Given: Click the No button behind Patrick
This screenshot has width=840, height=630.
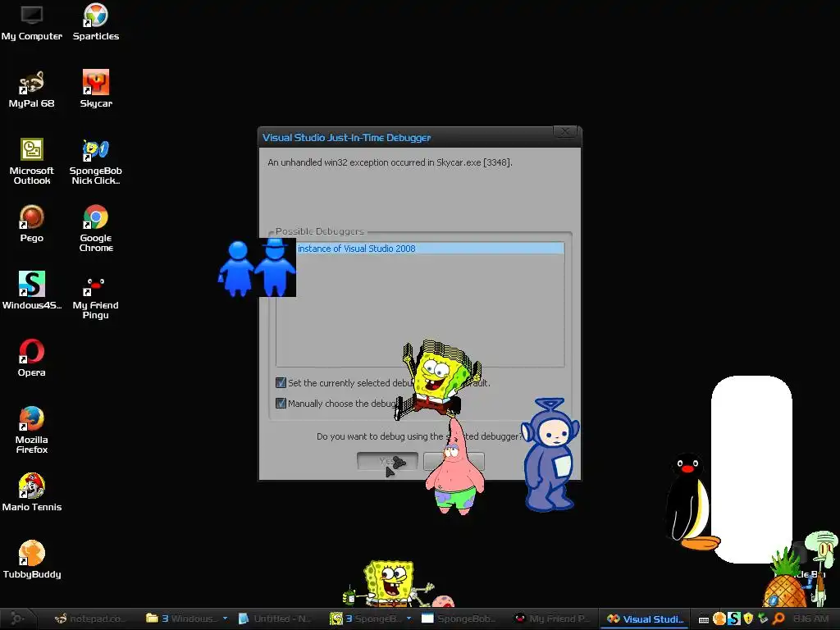Looking at the screenshot, I should (x=454, y=461).
